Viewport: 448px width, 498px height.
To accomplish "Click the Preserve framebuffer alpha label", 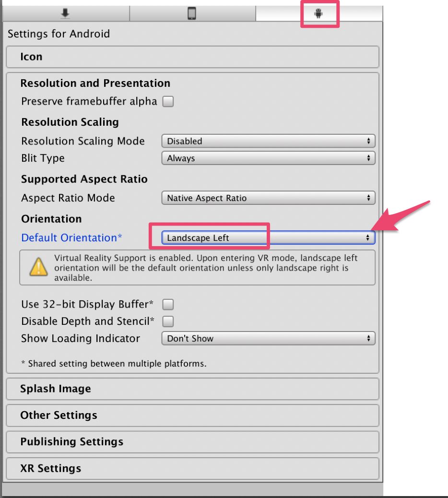I will (89, 102).
